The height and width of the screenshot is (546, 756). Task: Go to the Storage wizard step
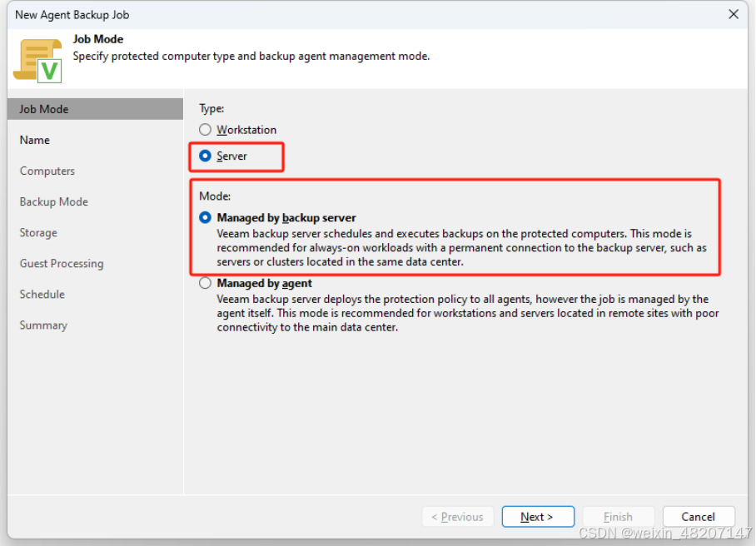[x=38, y=232]
